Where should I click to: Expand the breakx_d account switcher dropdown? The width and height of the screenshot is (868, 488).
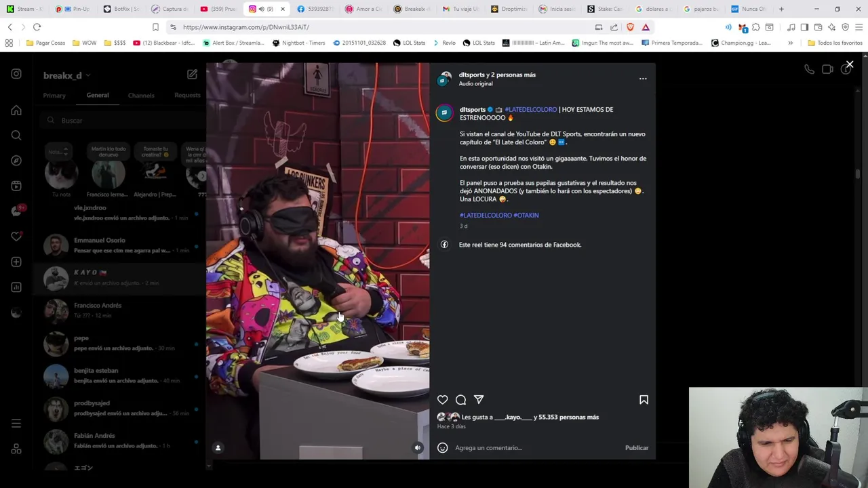tap(88, 76)
